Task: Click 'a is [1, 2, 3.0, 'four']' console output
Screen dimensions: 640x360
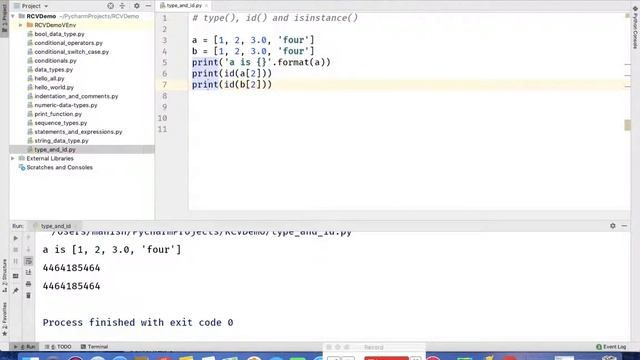Action: tap(112, 249)
